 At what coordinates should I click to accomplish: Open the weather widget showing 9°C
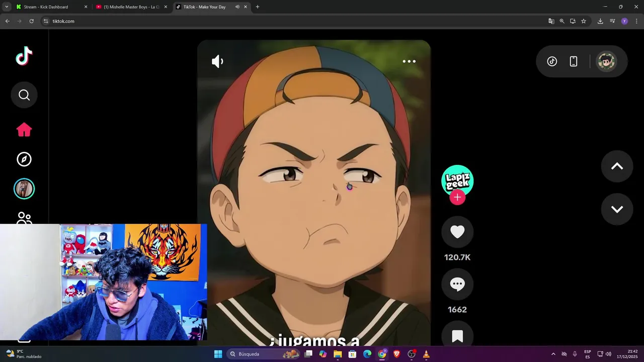pyautogui.click(x=24, y=354)
